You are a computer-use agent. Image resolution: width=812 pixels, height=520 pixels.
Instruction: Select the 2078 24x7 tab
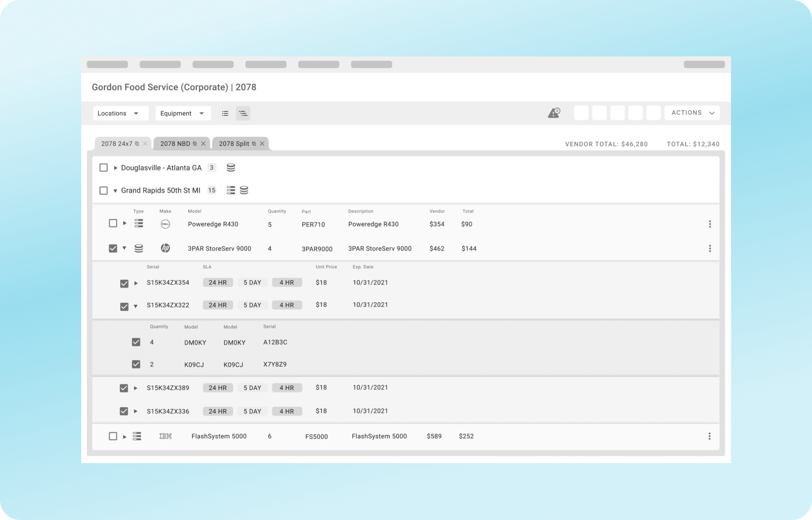[117, 144]
